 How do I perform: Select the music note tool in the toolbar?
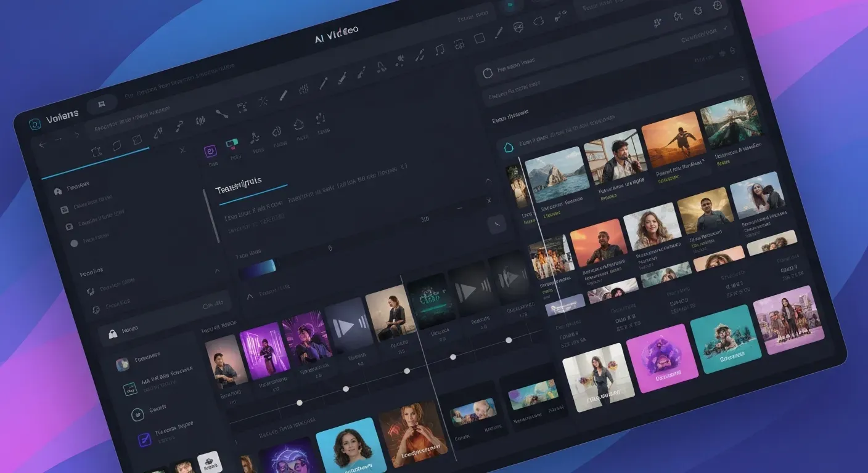[x=440, y=51]
